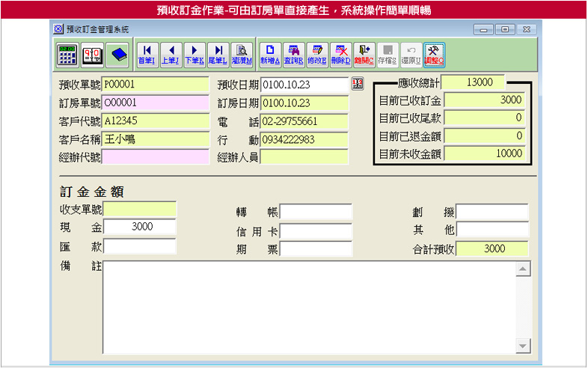Open browse records (瀏覽) tool

pyautogui.click(x=241, y=53)
